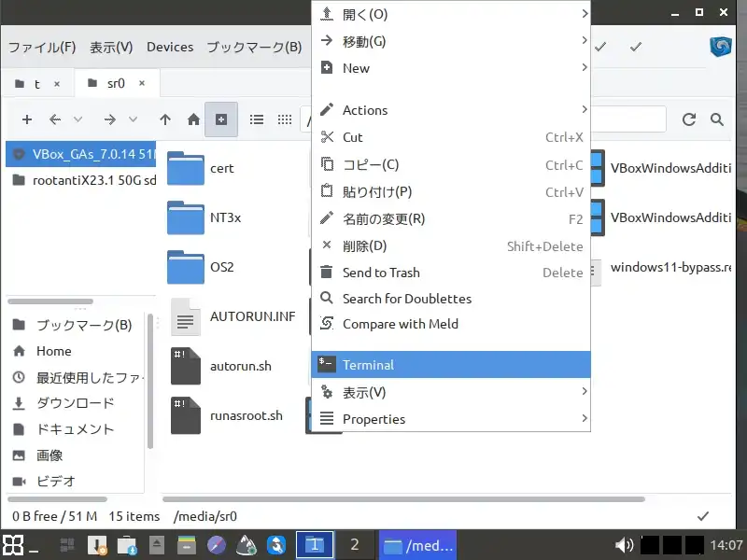Open forward history dropdown arrow
This screenshot has height=560, width=747.
click(134, 119)
